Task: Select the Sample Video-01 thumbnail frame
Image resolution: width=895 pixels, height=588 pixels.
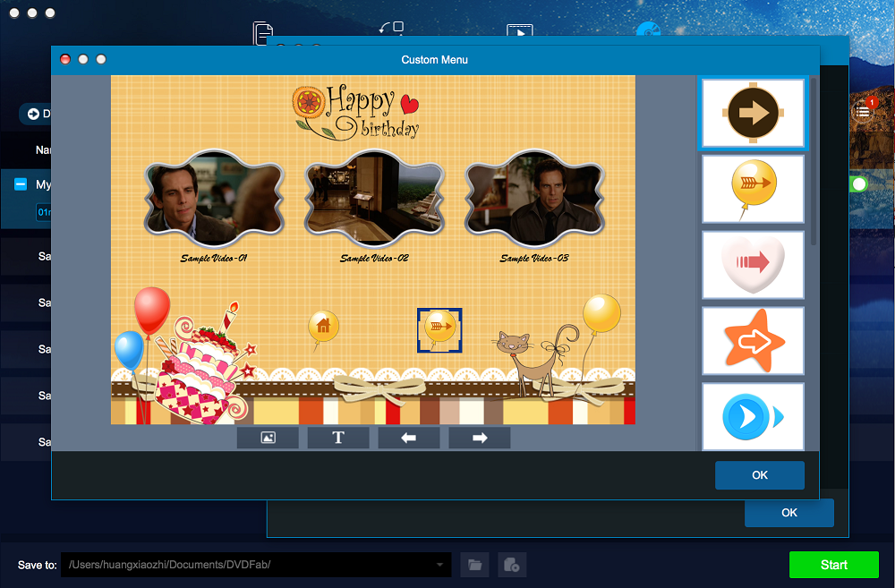Action: 214,198
